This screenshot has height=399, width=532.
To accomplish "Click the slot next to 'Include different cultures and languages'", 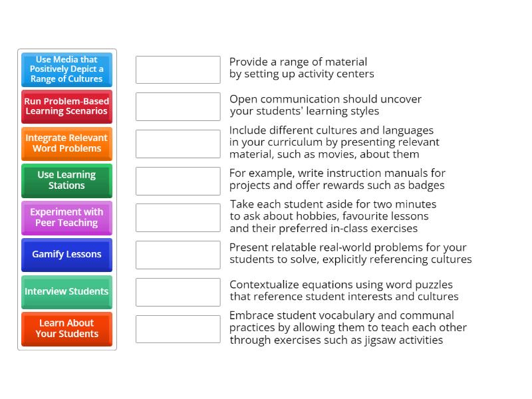I will tap(178, 142).
